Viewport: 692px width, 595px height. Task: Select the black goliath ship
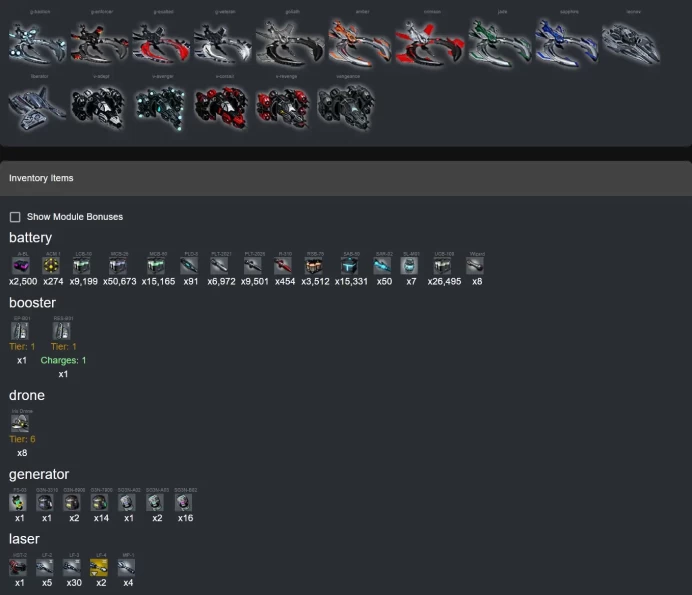[x=290, y=43]
